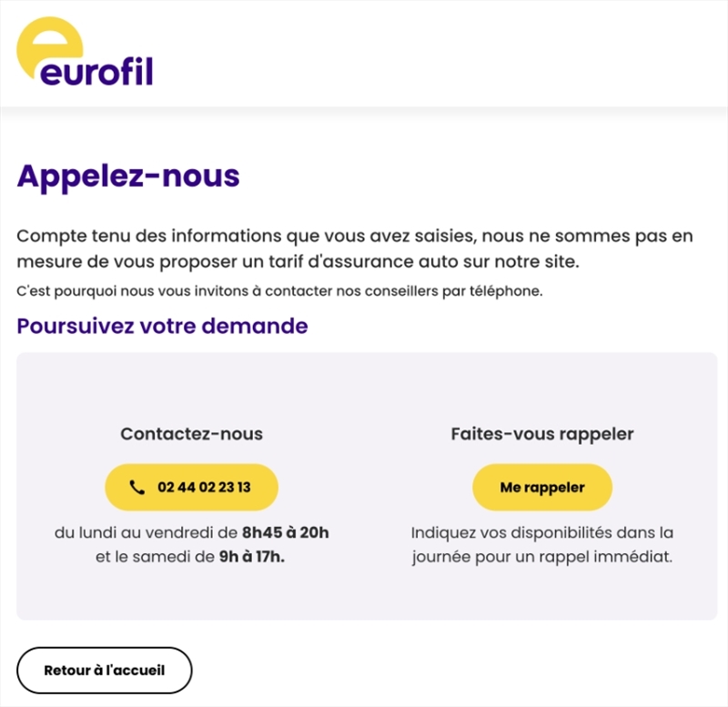Call the number 02 44 02 23 13
Image resolution: width=728 pixels, height=707 pixels.
tap(203, 488)
